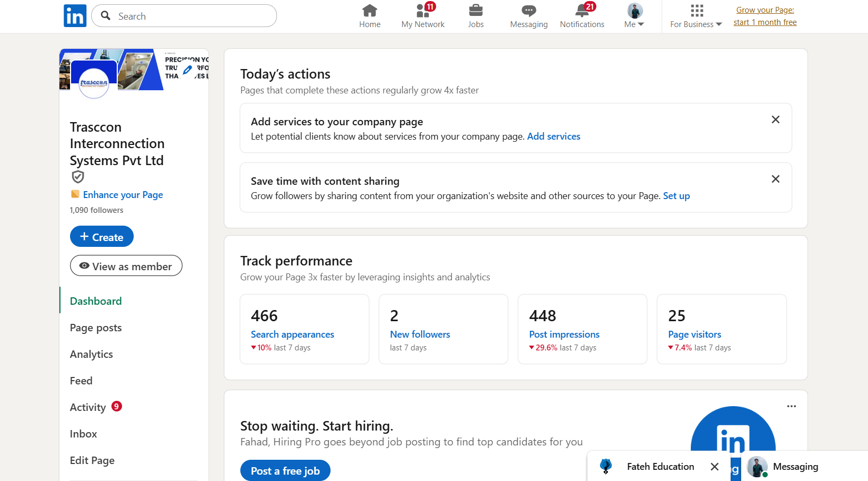The image size is (868, 481).
Task: Open Edit Page in the sidebar
Action: tap(92, 460)
